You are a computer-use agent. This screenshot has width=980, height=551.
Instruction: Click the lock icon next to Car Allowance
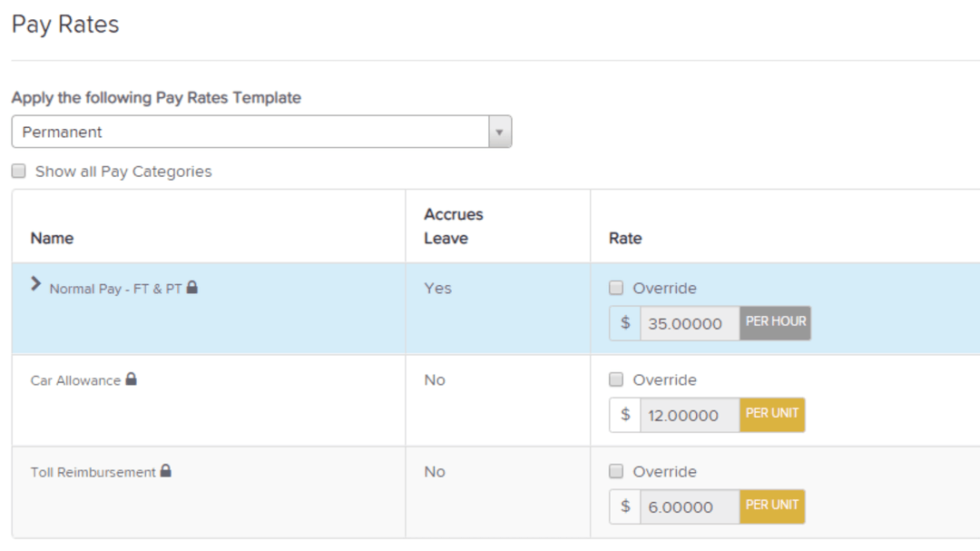pos(131,379)
